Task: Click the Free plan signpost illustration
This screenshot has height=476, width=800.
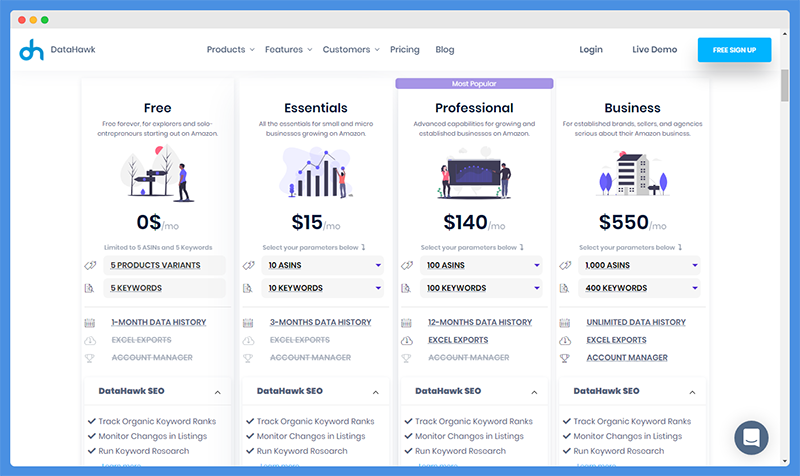Action: (x=157, y=173)
